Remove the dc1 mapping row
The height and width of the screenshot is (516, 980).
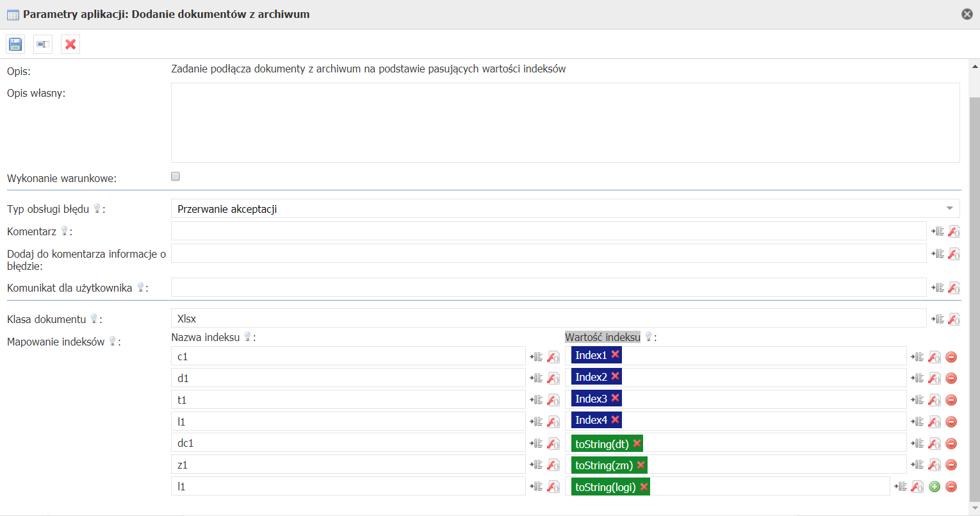[951, 444]
